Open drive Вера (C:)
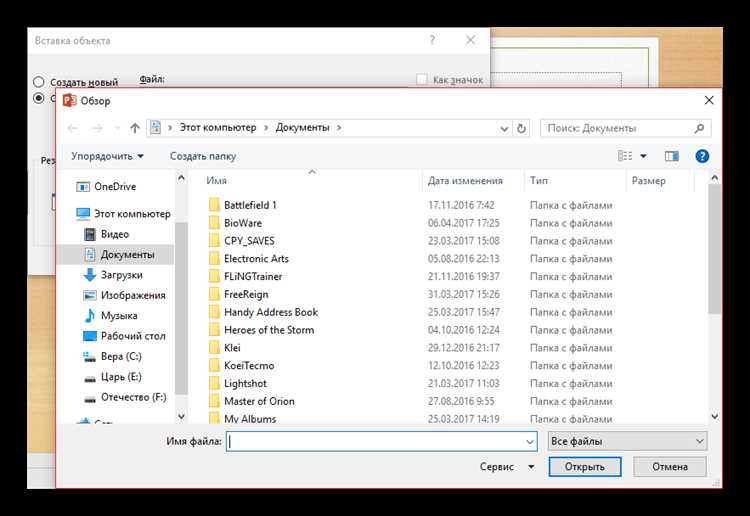This screenshot has width=750, height=516. point(112,356)
